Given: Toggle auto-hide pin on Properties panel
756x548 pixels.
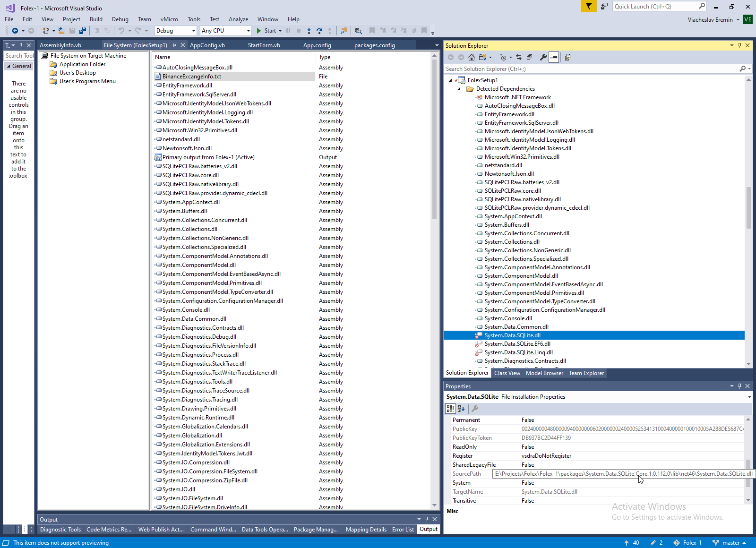Looking at the screenshot, I should [740, 386].
